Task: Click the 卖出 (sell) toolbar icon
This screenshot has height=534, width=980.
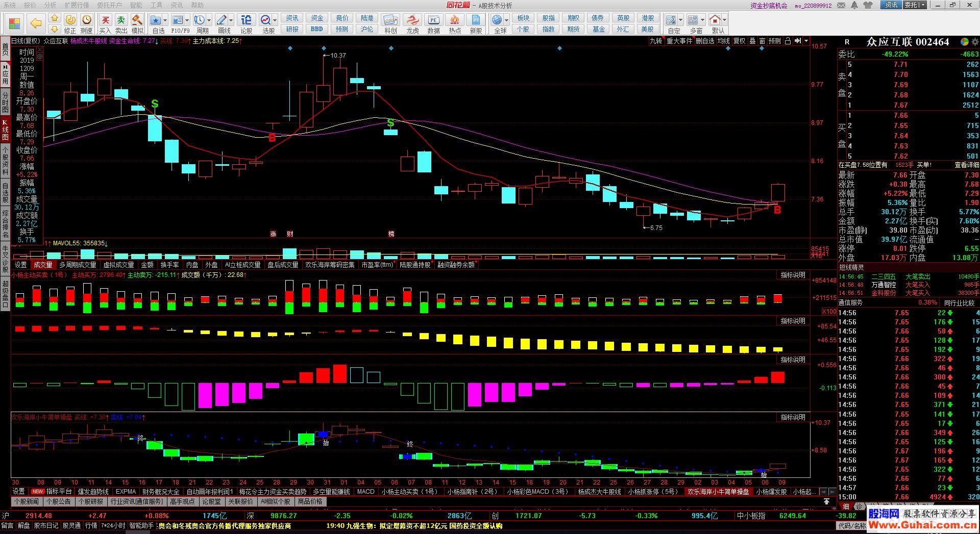Action: tap(121, 23)
